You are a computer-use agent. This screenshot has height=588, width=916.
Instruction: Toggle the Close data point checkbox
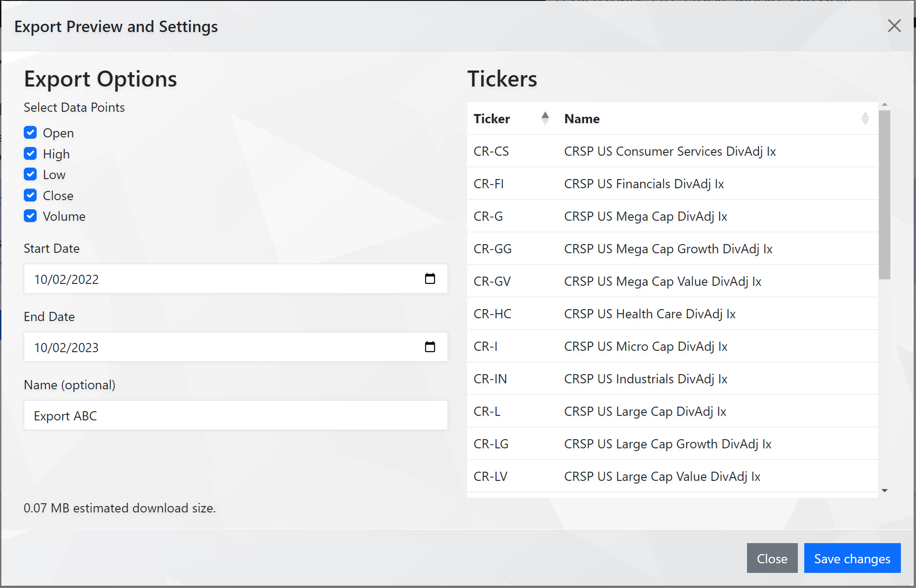(30, 196)
